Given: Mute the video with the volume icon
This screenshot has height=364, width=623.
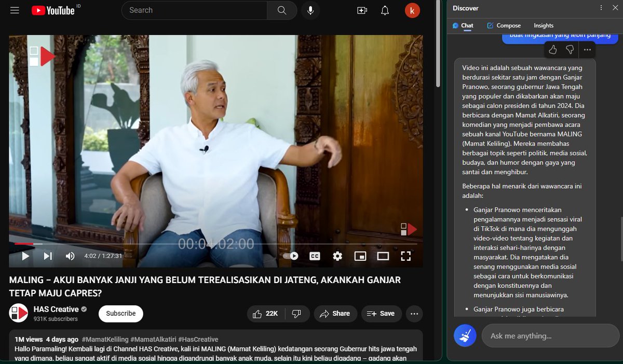Looking at the screenshot, I should click(70, 256).
